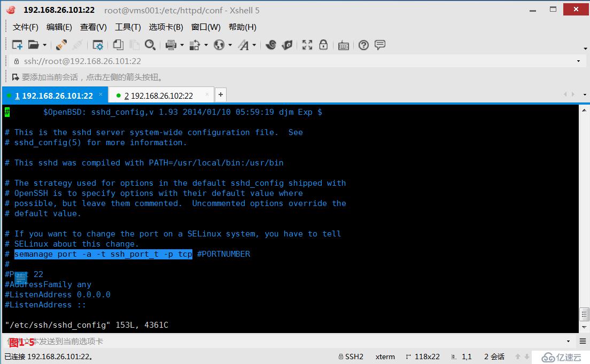The width and height of the screenshot is (590, 364).
Task: Open session Properties gear icon
Action: click(98, 45)
